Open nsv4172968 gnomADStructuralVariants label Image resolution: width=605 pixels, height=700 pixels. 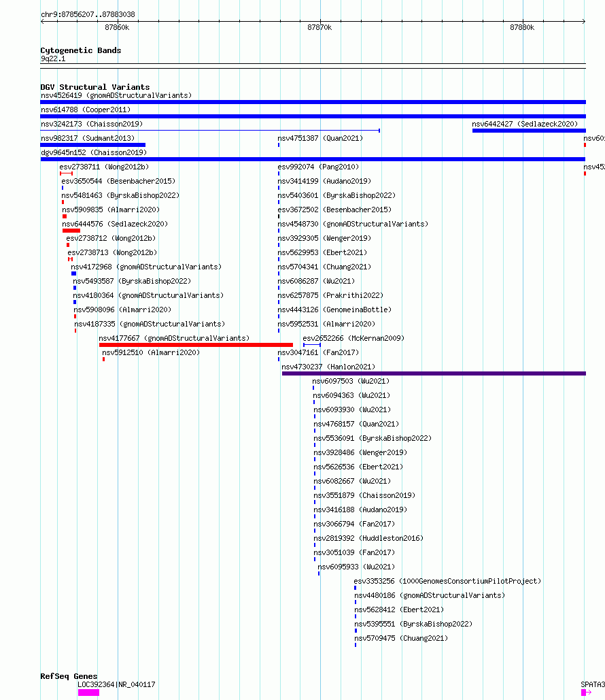click(146, 267)
